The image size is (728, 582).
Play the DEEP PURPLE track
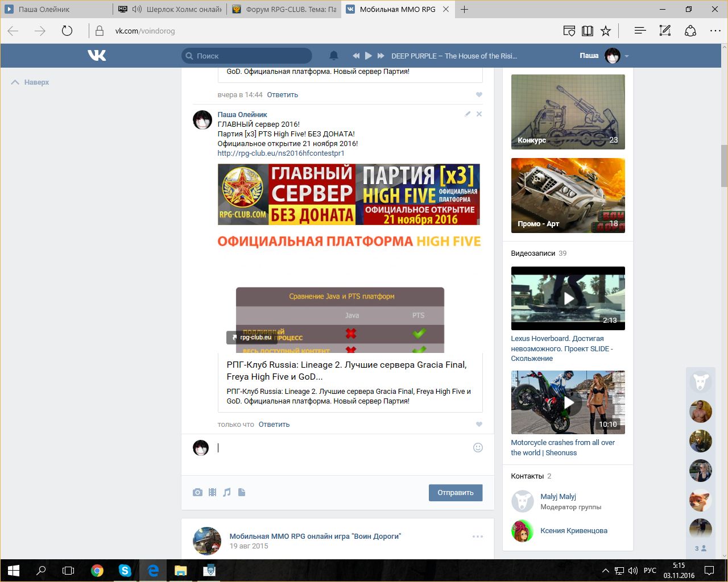coord(368,56)
